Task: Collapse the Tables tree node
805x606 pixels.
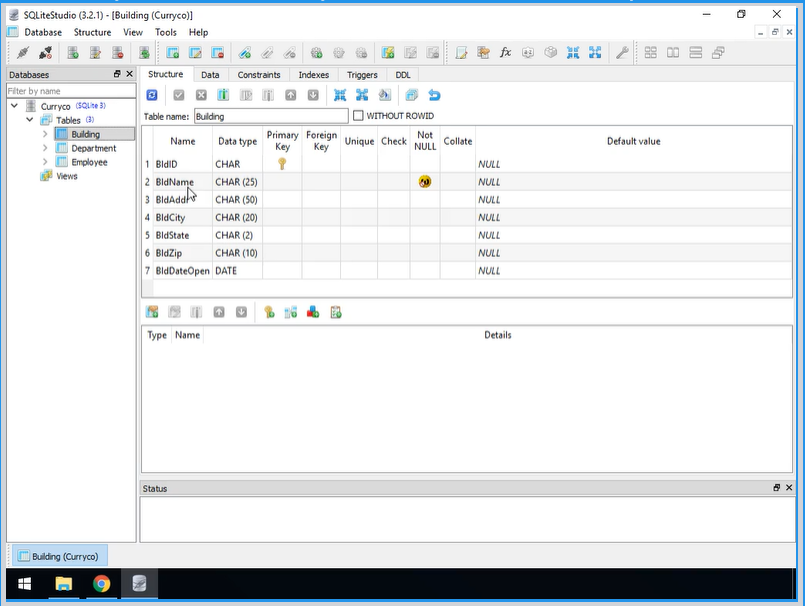Action: (x=30, y=118)
